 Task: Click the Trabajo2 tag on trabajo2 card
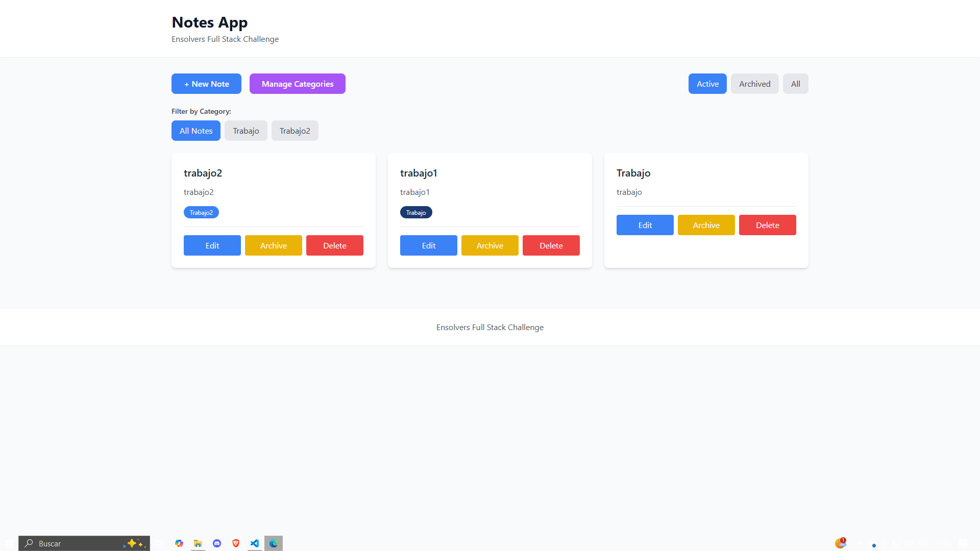[x=201, y=212]
